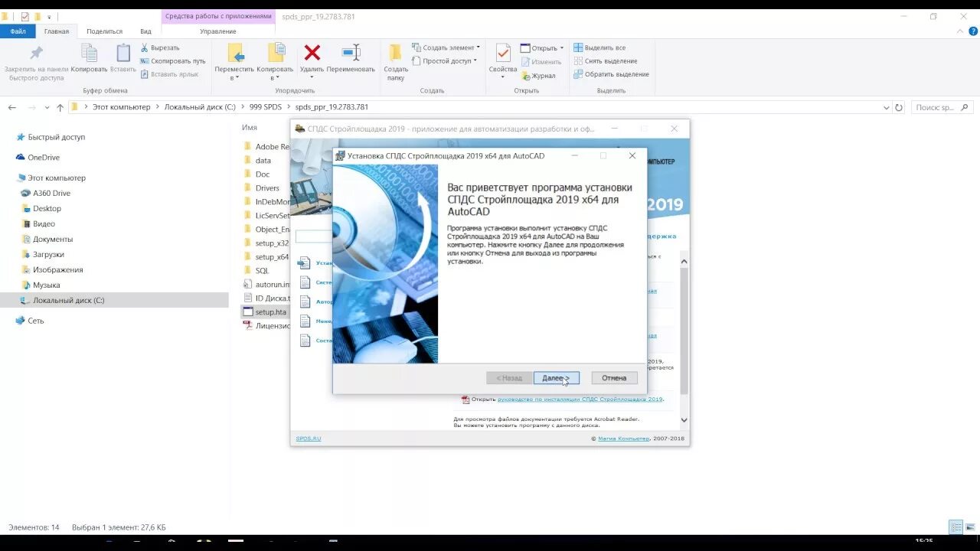Select OneDrive in the navigation pane
Screen dimensions: 980x551
click(44, 158)
